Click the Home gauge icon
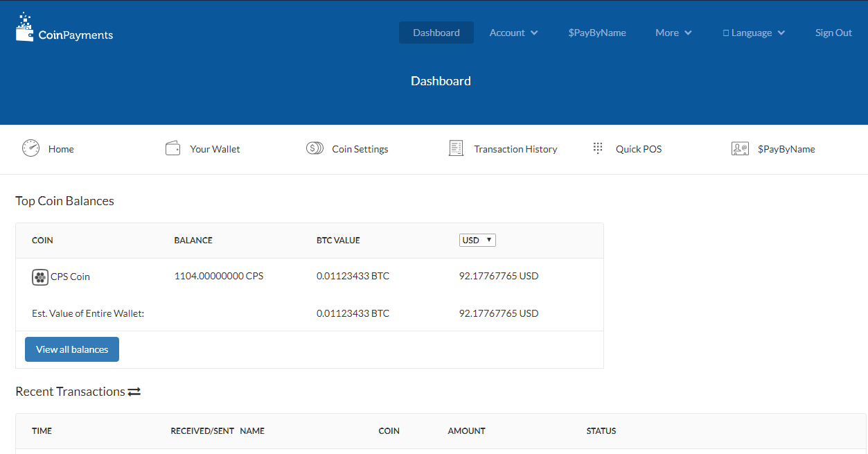 click(x=30, y=148)
